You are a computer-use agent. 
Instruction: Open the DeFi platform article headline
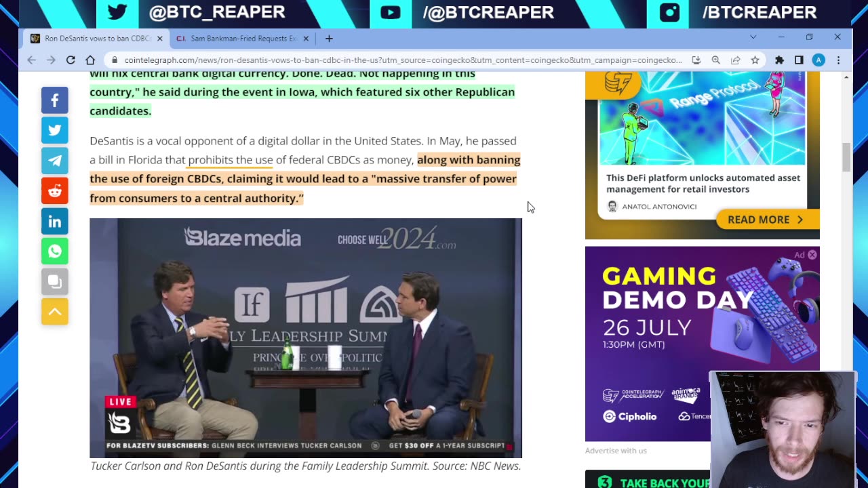(703, 184)
